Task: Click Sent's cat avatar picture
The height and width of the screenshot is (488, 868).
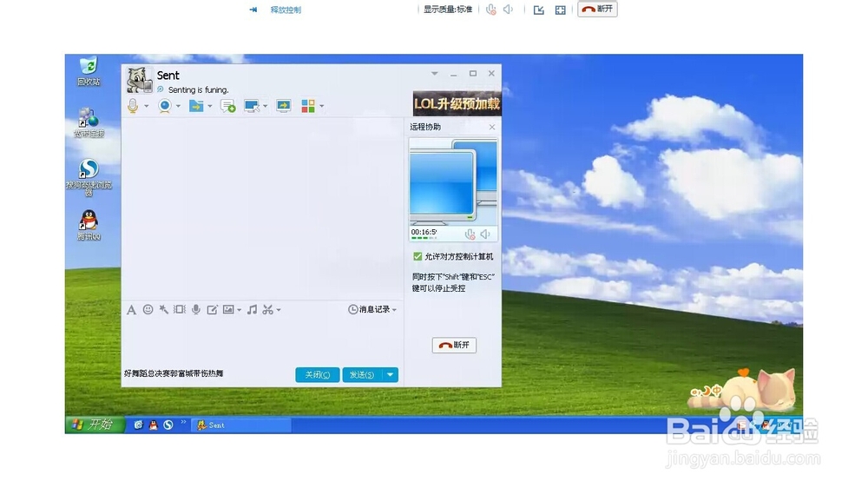Action: (138, 80)
